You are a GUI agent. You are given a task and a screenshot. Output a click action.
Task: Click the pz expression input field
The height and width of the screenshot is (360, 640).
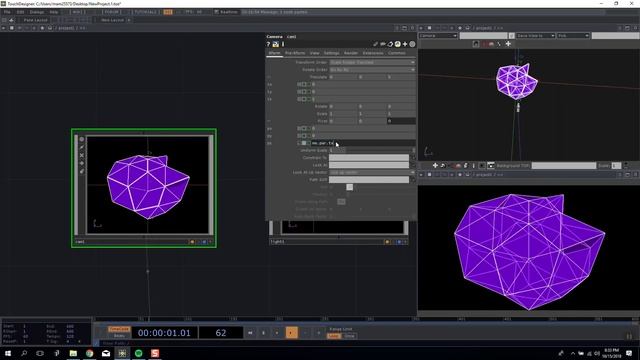363,143
